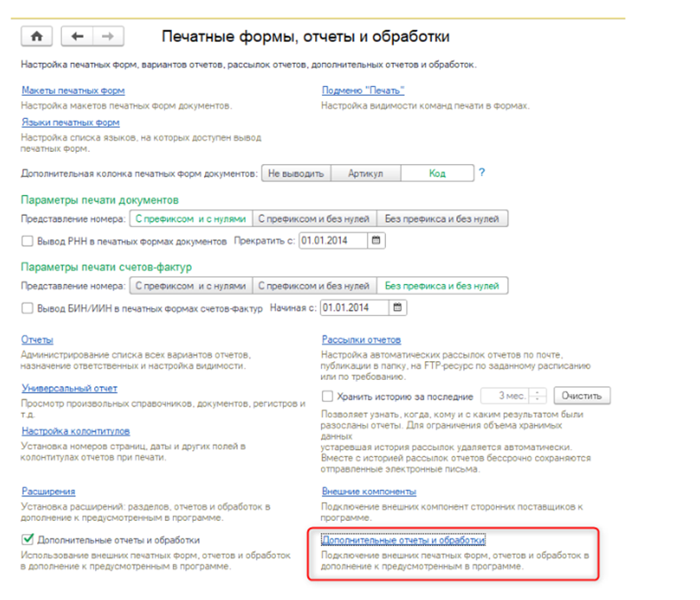Select Артикул for additional column
Viewport: 700px width, 600px height.
point(366,173)
